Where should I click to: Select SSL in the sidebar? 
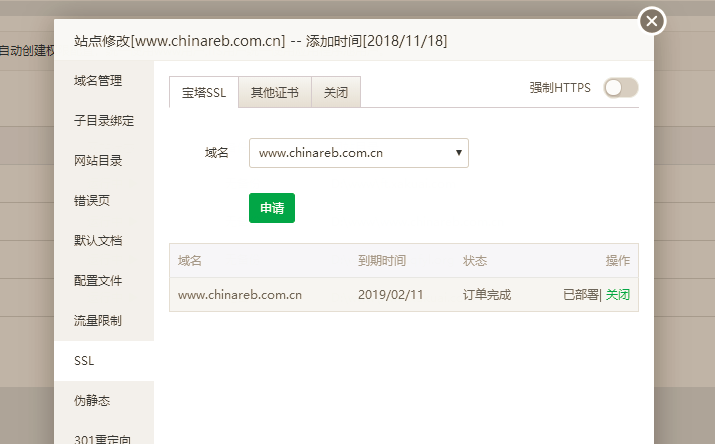104,361
